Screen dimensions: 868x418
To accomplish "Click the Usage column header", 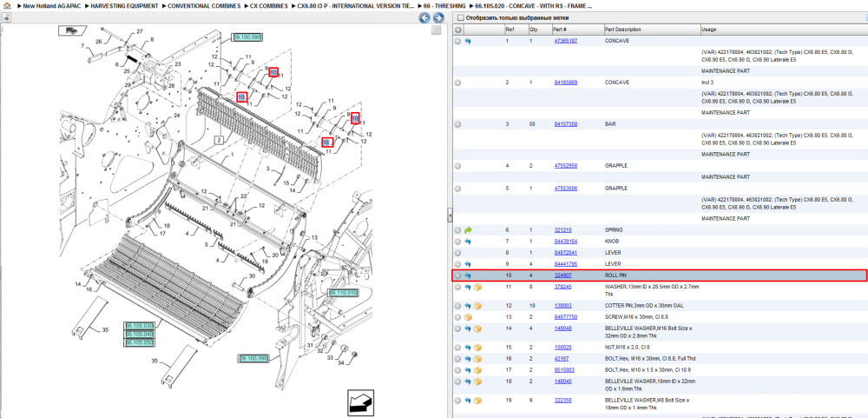I will [783, 30].
